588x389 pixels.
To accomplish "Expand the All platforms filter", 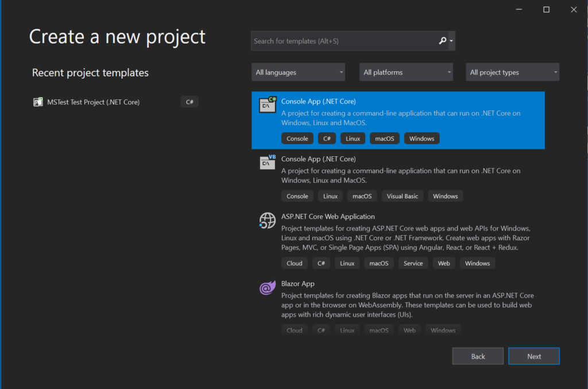I will [x=406, y=72].
